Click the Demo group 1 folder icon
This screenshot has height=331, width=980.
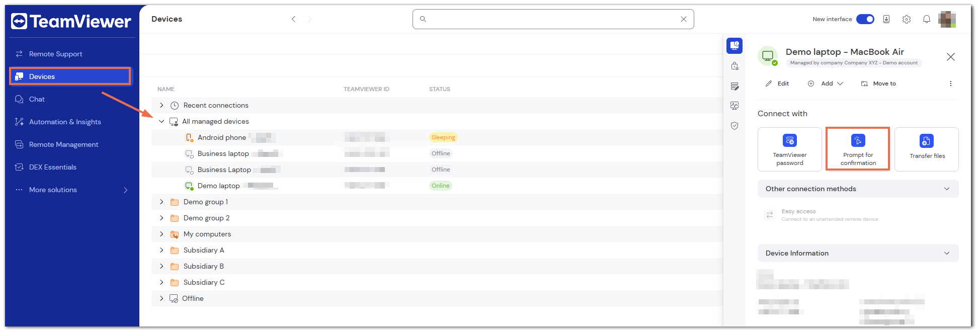pos(175,202)
